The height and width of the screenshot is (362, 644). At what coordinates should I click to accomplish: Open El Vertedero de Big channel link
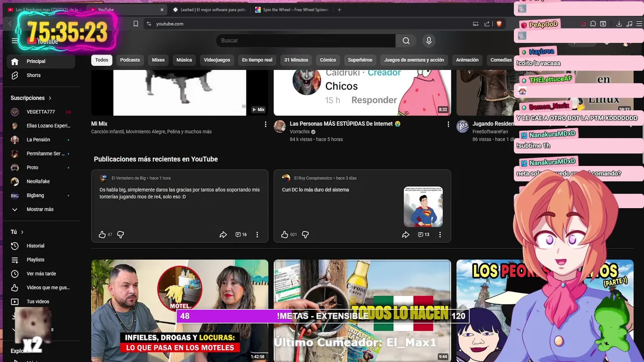pyautogui.click(x=128, y=178)
